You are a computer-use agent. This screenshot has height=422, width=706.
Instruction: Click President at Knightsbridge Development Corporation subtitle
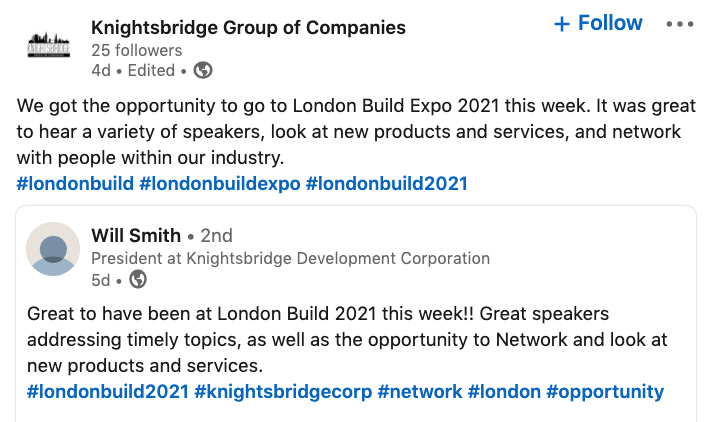coord(290,258)
